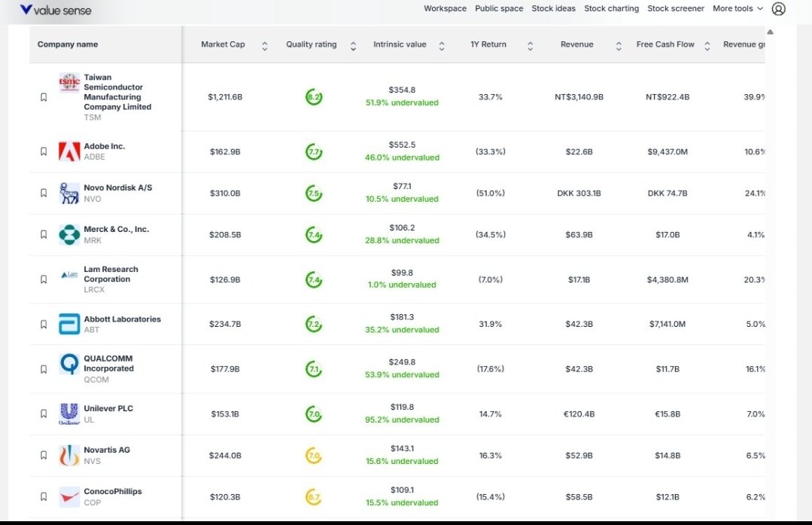The image size is (812, 525).
Task: Sort table by 1Y Return arrows
Action: (531, 46)
